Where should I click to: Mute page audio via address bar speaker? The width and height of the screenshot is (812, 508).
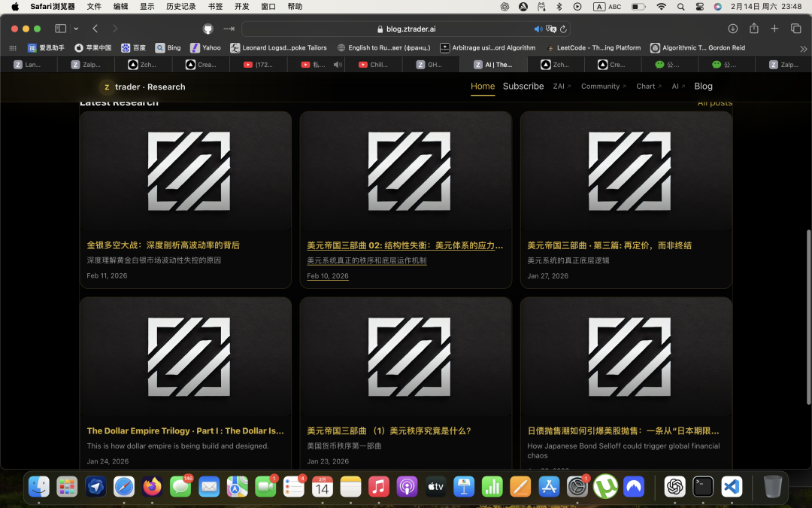coord(538,29)
